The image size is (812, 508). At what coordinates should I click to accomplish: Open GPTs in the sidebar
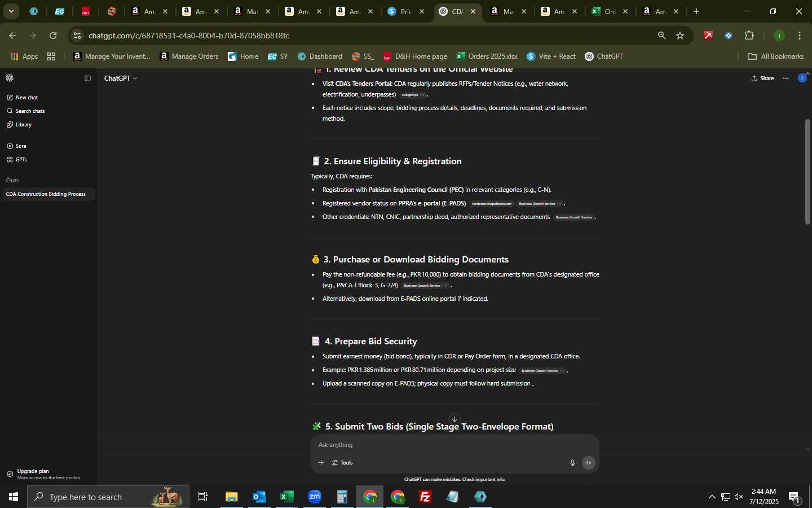17,160
